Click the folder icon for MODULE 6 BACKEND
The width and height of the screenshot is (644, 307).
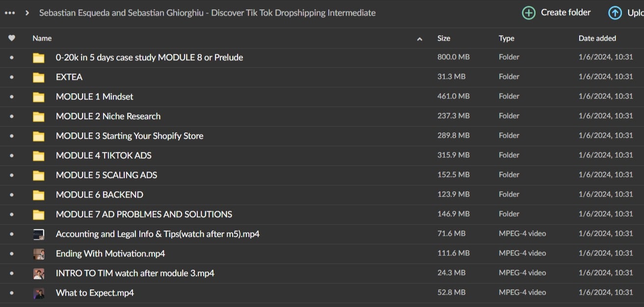pyautogui.click(x=39, y=195)
